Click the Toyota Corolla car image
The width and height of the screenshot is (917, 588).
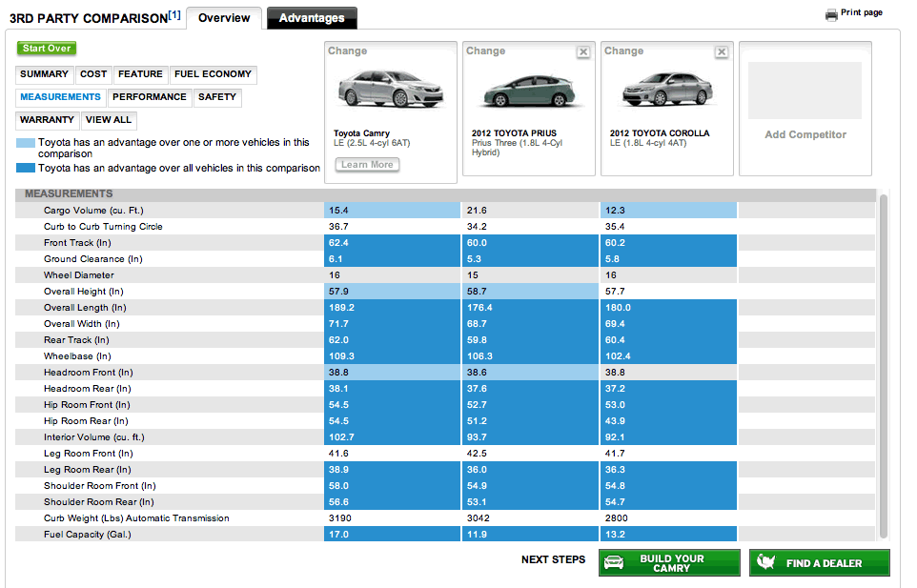click(667, 90)
